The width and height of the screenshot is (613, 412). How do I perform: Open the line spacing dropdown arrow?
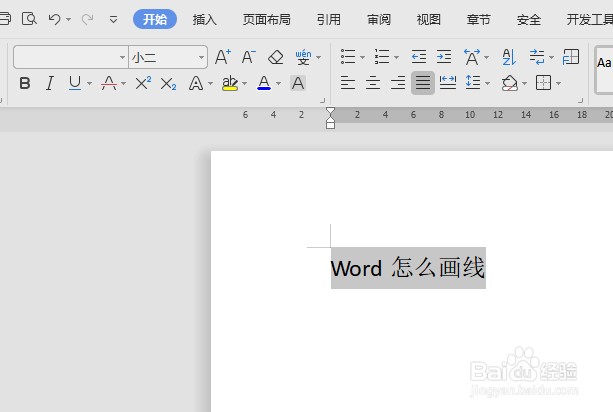coord(488,83)
